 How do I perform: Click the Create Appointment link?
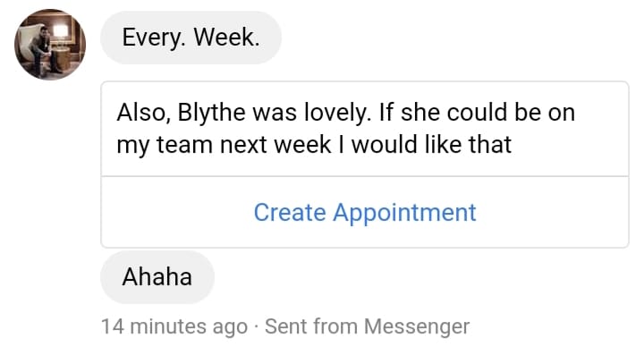pos(365,213)
